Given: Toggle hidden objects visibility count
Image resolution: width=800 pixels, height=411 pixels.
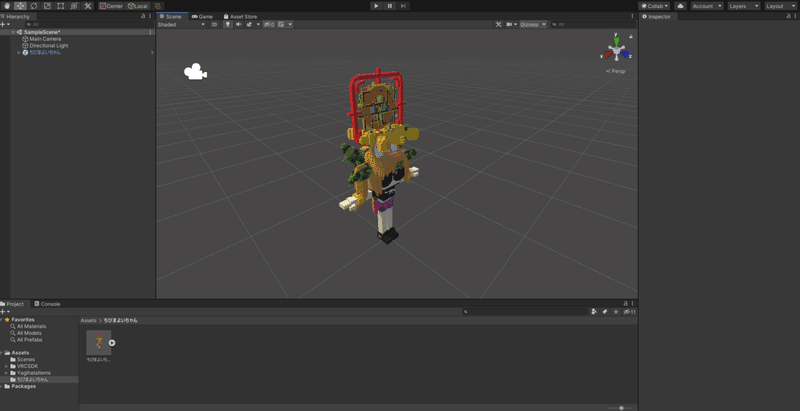Looking at the screenshot, I should tap(269, 24).
